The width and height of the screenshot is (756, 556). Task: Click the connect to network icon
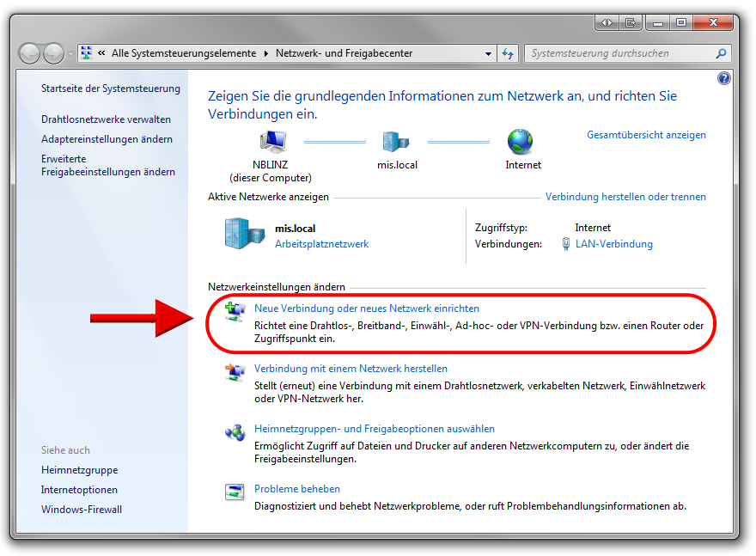tap(234, 373)
